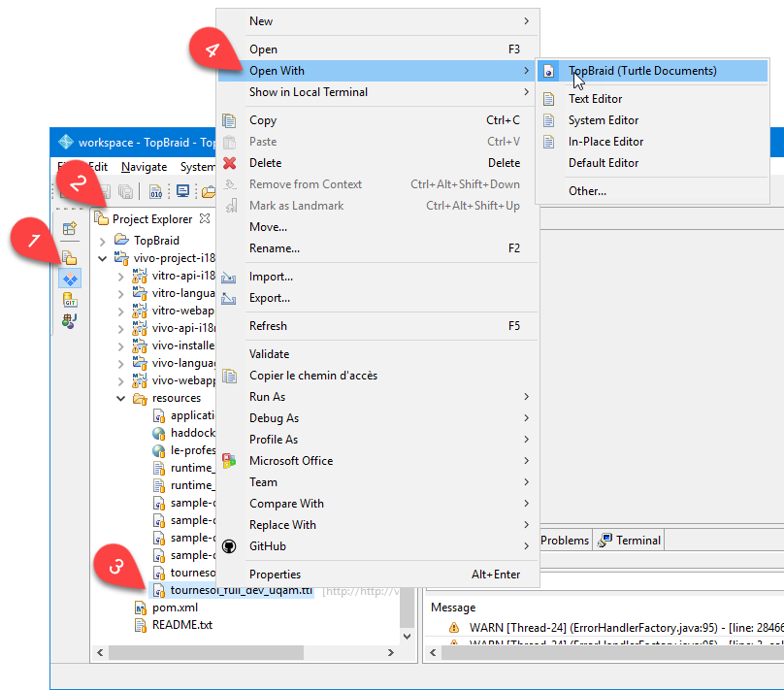Expand the vivo-api-i18n module

click(120, 328)
